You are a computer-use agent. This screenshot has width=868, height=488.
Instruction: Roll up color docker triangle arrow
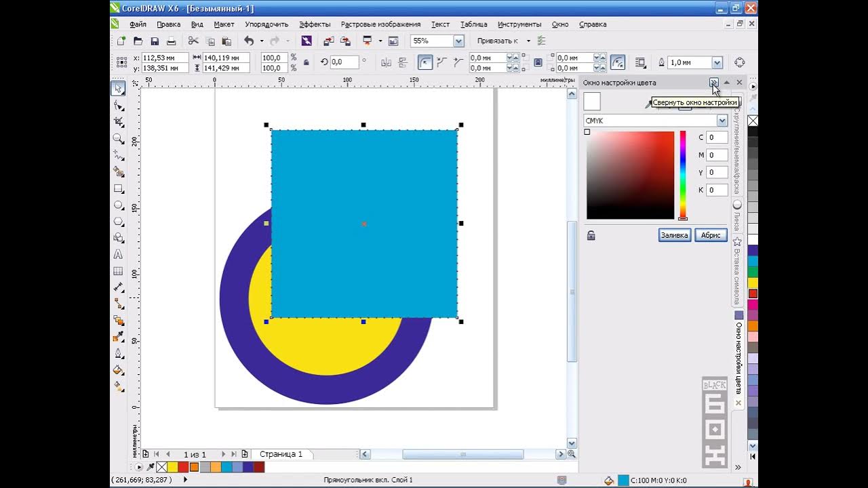[x=726, y=83]
